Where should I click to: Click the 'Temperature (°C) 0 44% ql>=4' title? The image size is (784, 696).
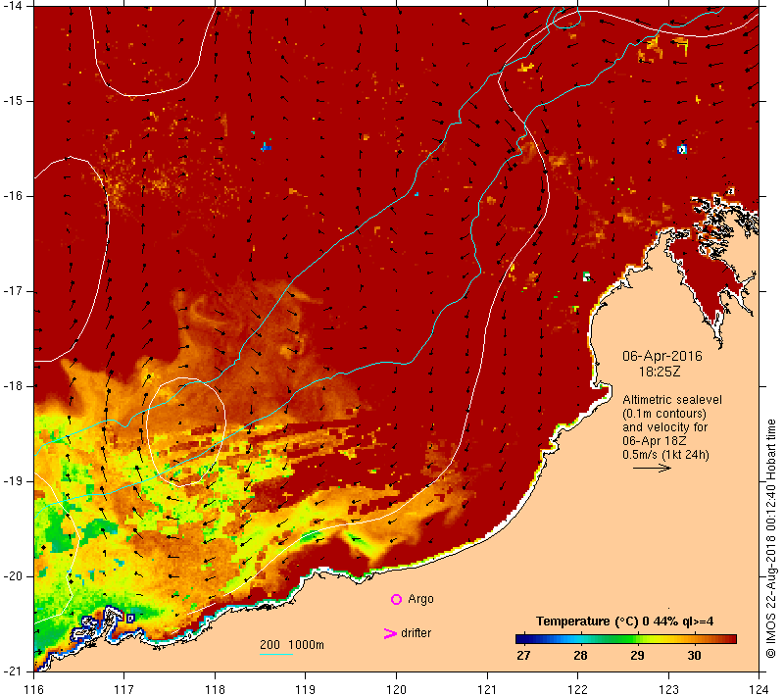(x=624, y=621)
